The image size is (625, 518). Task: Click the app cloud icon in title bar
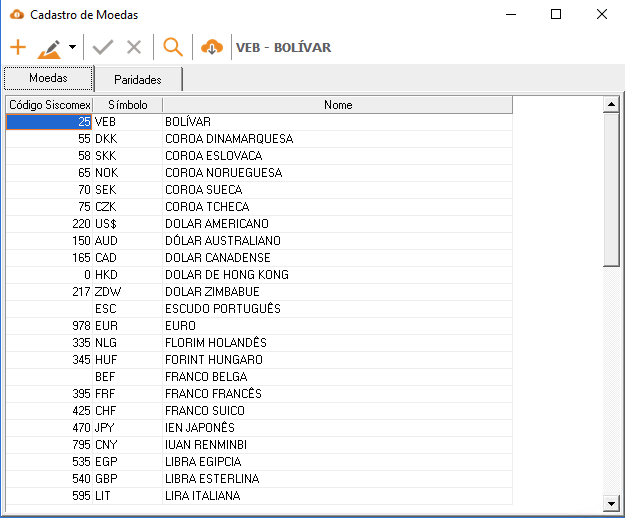pyautogui.click(x=17, y=15)
